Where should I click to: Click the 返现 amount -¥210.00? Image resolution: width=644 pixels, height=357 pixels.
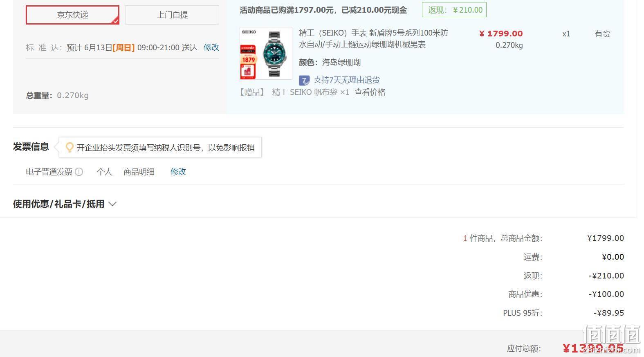[606, 276]
